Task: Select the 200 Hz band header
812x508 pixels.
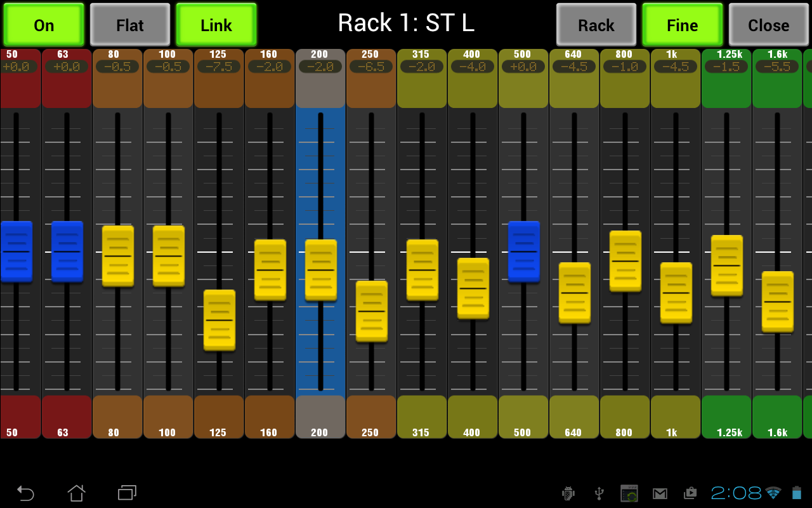Action: [320, 78]
